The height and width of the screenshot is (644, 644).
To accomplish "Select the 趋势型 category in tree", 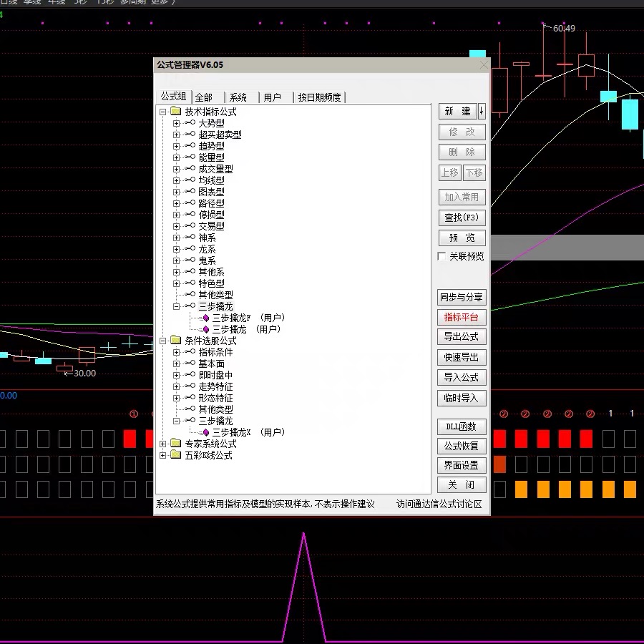I will (211, 146).
